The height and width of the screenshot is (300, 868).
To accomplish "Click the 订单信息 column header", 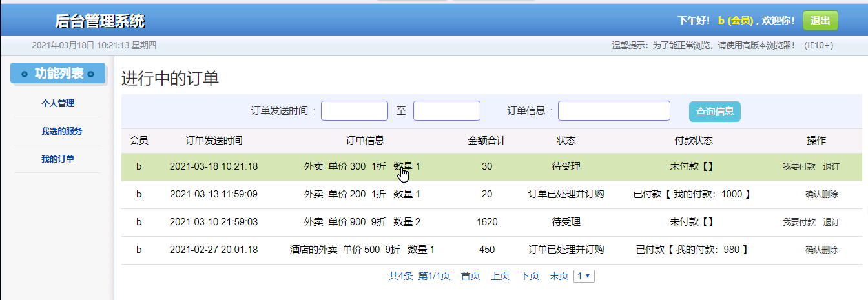I will (x=365, y=140).
